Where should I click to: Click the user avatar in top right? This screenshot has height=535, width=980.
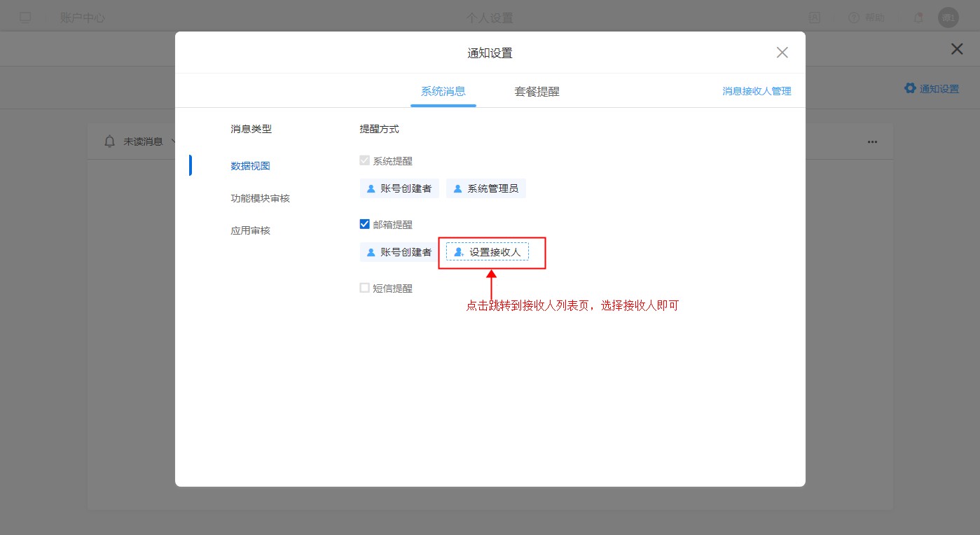point(948,18)
